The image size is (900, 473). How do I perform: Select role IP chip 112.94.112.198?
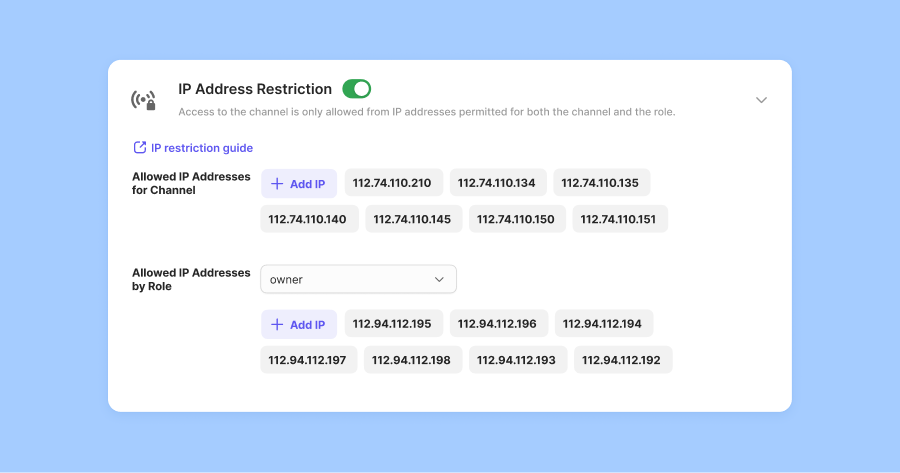(x=413, y=360)
